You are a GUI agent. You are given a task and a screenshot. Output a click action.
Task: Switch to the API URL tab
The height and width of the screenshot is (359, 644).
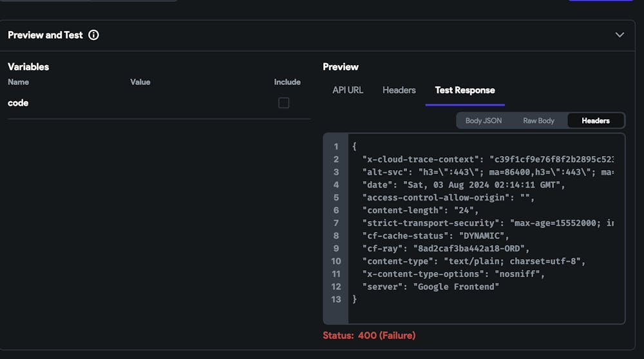(348, 90)
